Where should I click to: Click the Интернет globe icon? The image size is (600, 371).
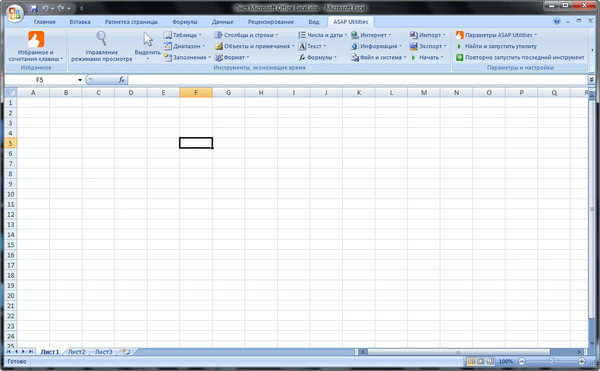coord(355,35)
